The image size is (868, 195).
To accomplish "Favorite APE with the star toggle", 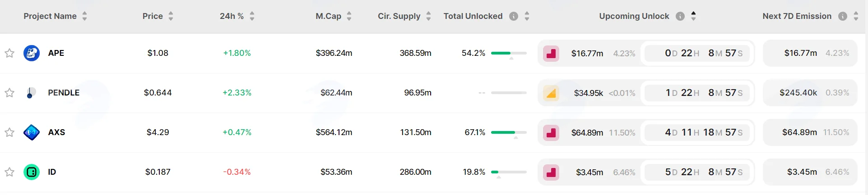I will (x=9, y=53).
